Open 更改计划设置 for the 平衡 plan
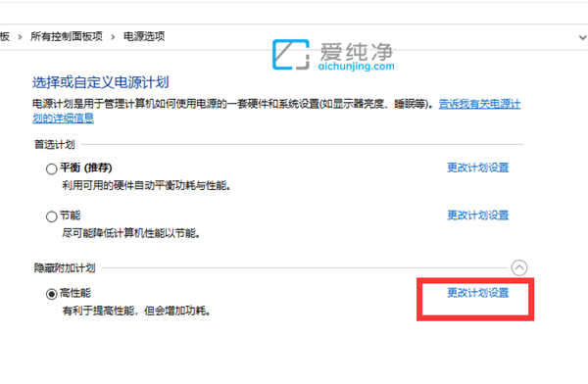The height and width of the screenshot is (384, 588). (478, 168)
